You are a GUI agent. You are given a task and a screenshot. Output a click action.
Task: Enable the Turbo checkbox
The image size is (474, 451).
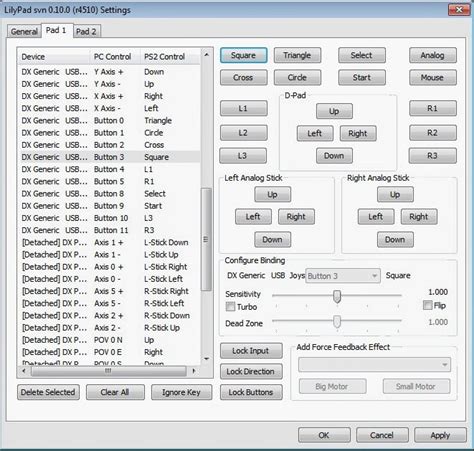[x=230, y=306]
